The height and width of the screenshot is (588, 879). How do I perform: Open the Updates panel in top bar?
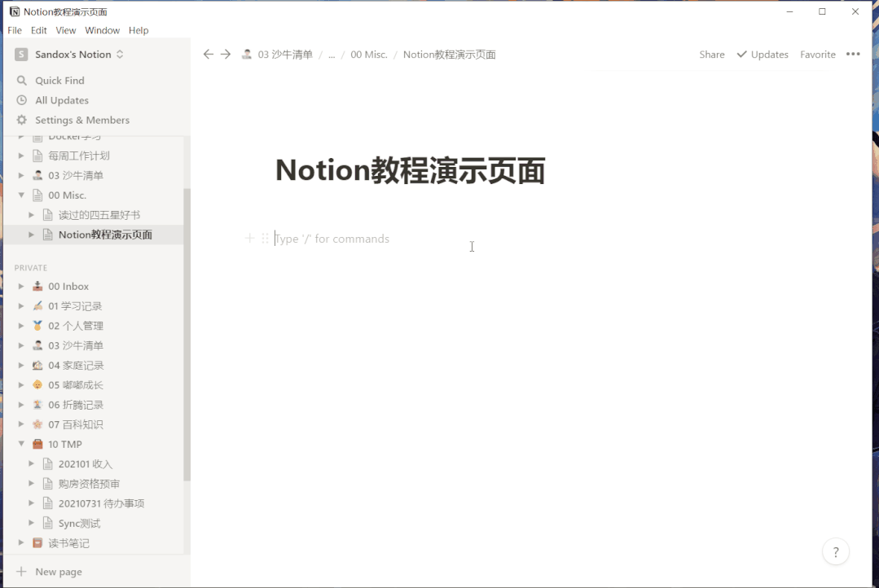[763, 55]
